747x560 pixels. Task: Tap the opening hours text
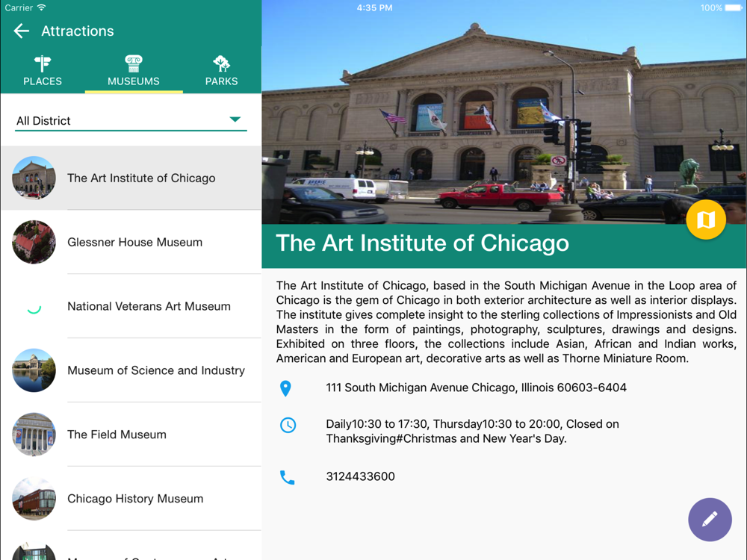point(472,431)
